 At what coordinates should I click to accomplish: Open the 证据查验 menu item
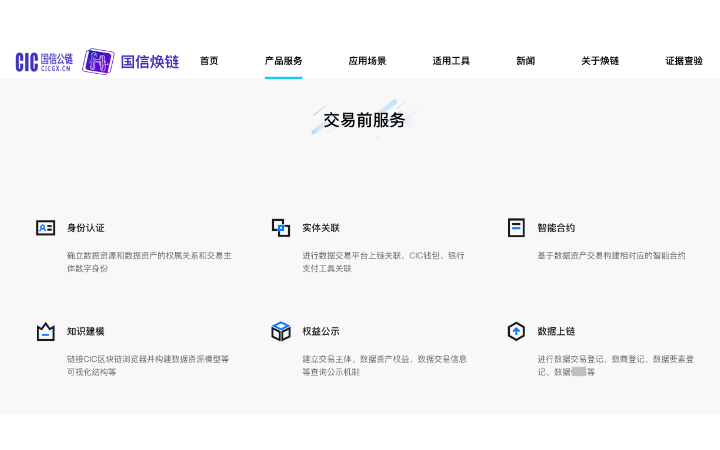(684, 61)
